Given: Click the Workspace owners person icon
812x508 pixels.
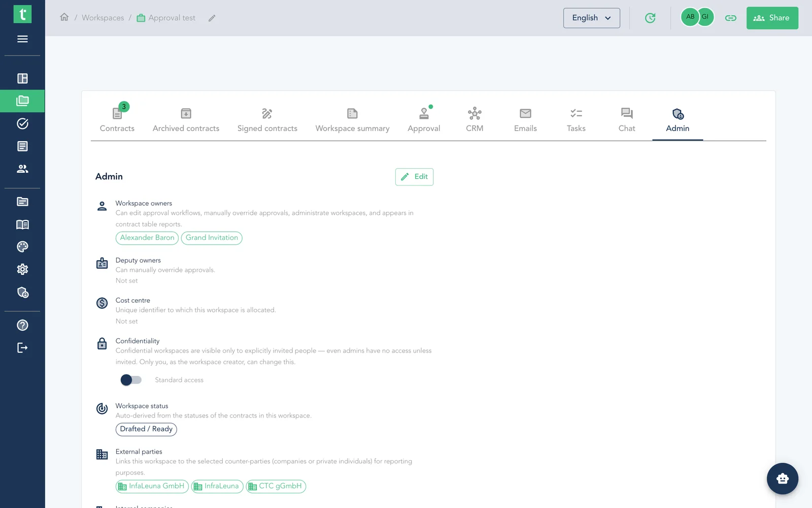Looking at the screenshot, I should click(102, 206).
